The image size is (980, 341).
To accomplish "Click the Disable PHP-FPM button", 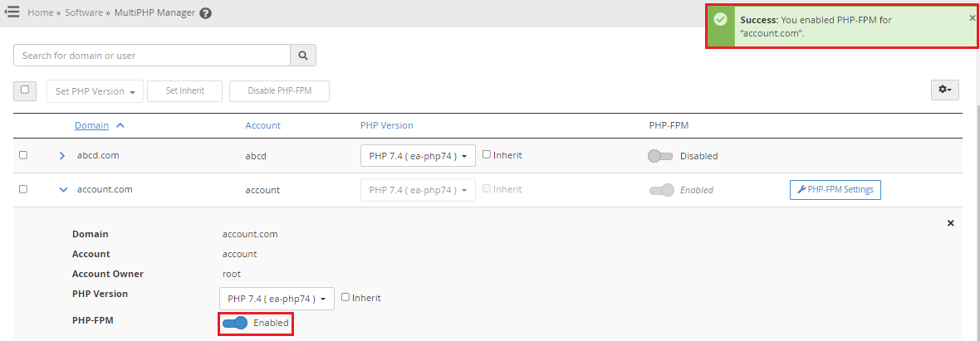I will (x=279, y=91).
